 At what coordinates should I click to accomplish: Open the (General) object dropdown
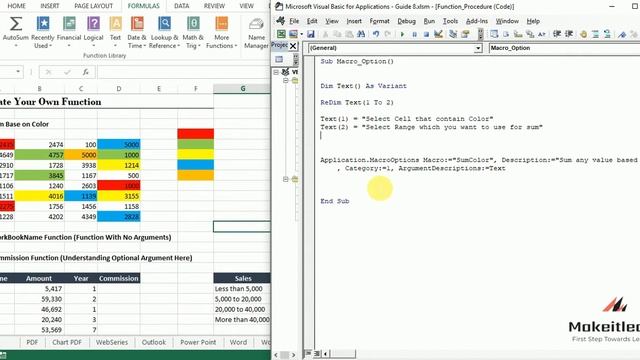pyautogui.click(x=478, y=48)
